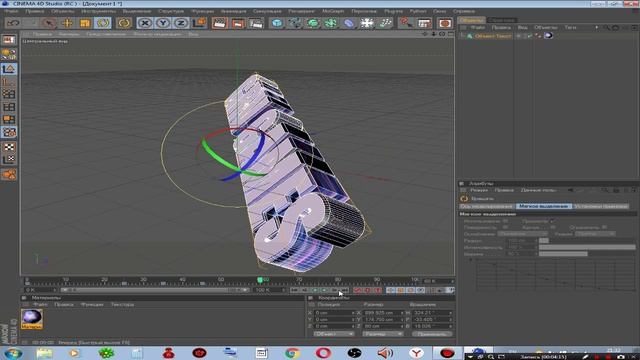Click the material tag on Text object
Viewport: 640px width, 360px height.
coord(548,36)
